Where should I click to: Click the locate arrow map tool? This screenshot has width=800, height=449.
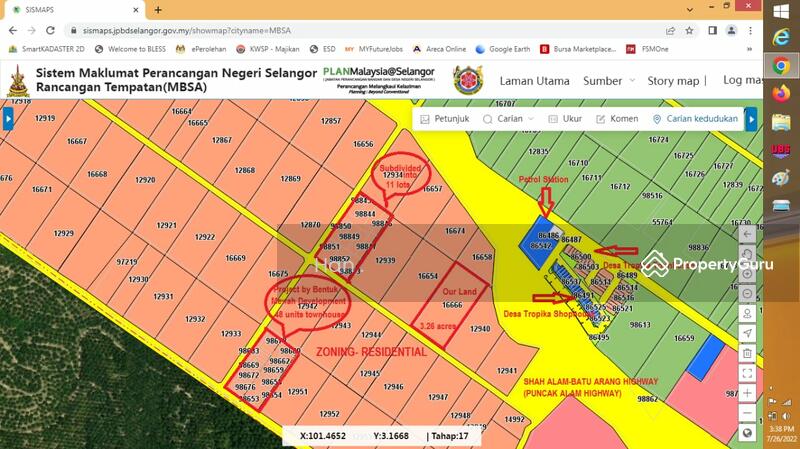(x=747, y=333)
